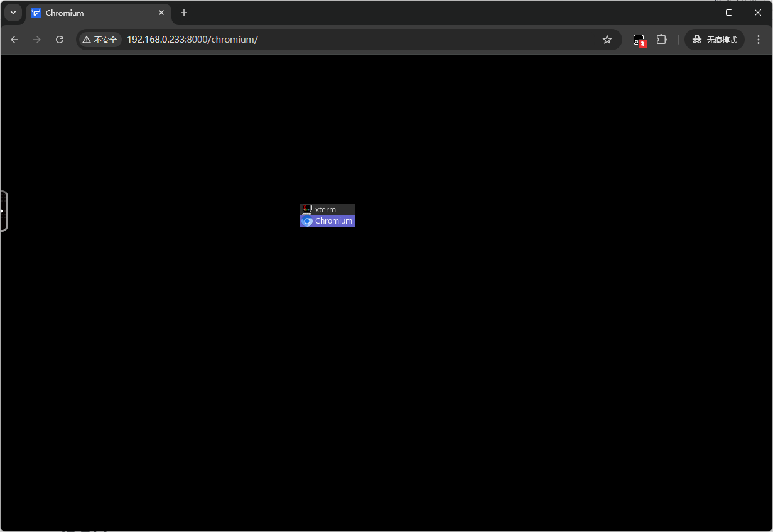Expand the side panel handle on left edge

point(3,211)
